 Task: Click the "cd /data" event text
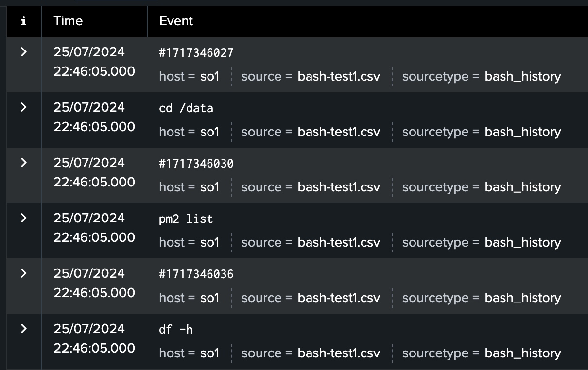187,108
